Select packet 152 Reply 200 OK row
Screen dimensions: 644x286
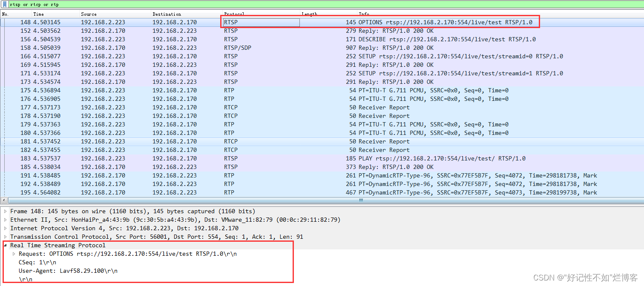322,31
